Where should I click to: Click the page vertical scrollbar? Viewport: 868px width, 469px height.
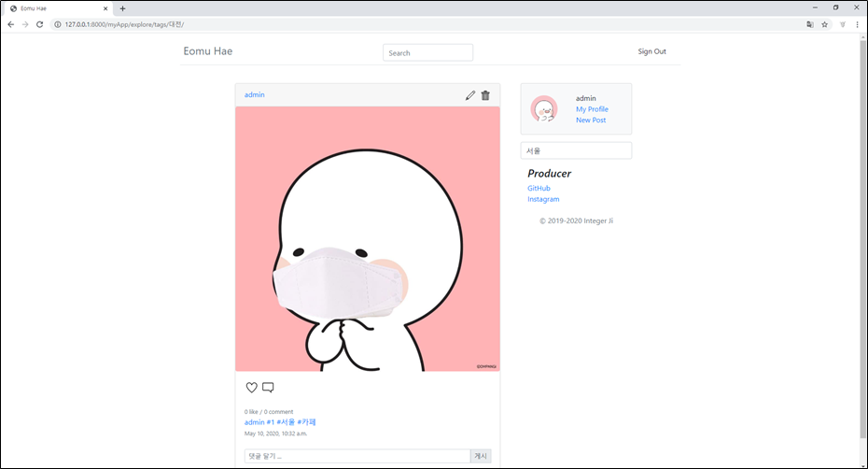(863, 238)
